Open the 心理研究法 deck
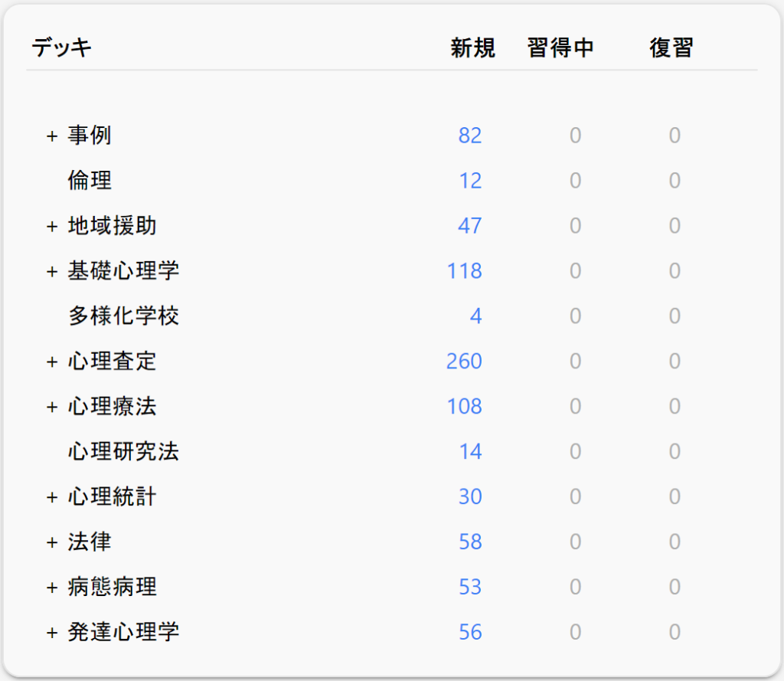 tap(123, 452)
